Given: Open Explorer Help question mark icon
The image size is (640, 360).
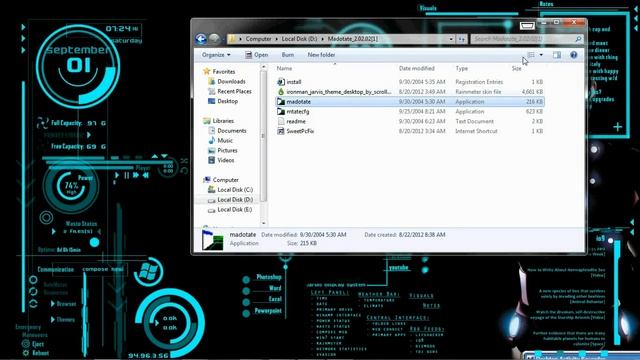Looking at the screenshot, I should point(573,55).
